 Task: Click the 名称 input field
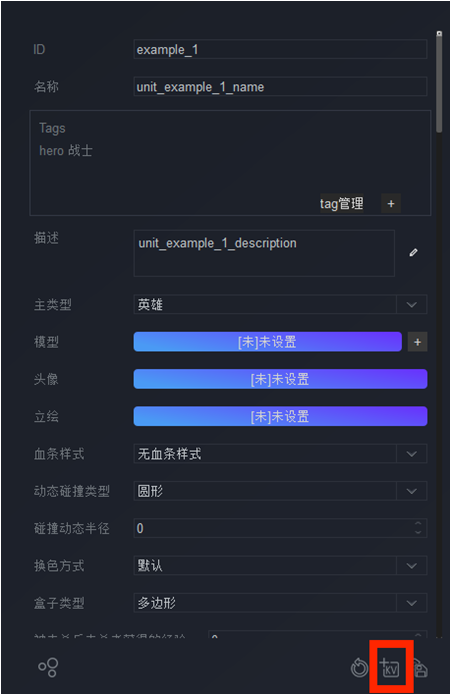click(x=280, y=86)
